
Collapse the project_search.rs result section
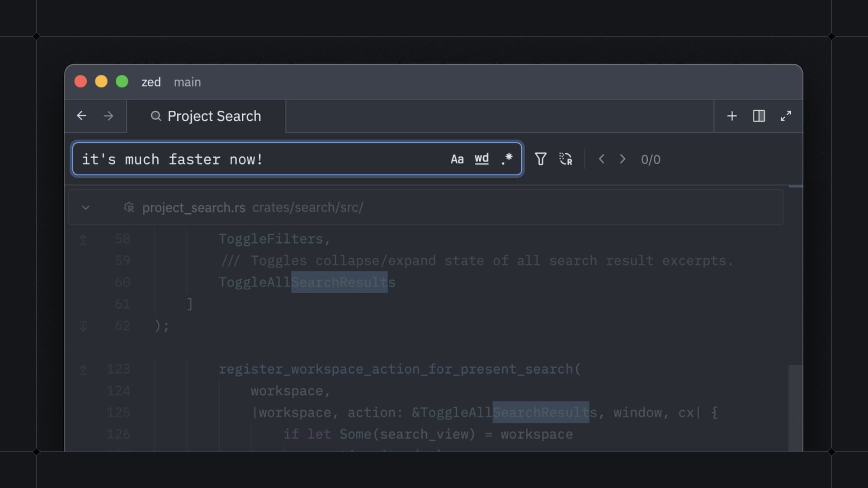pyautogui.click(x=85, y=207)
